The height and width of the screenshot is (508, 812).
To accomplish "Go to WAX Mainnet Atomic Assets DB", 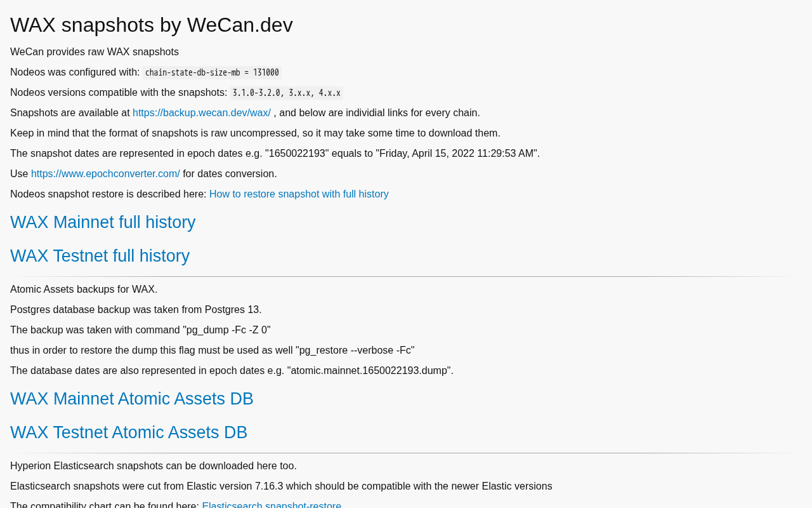I will coord(131,399).
